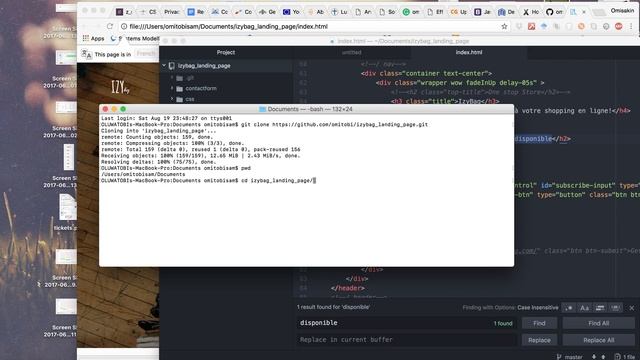Focus the find field containing 'disponible'

(x=407, y=323)
